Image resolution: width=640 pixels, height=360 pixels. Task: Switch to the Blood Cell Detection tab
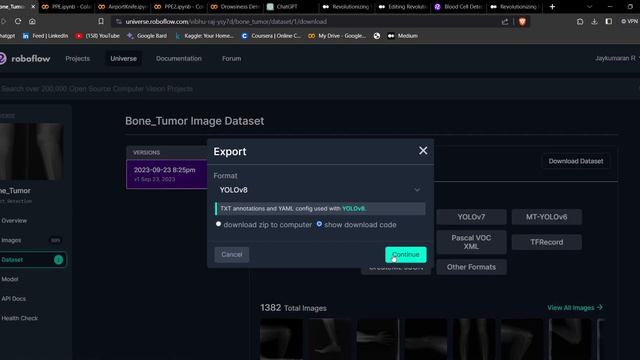coord(459,7)
